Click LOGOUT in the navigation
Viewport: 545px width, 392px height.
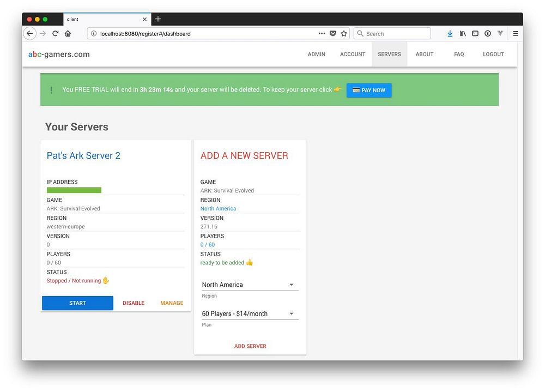493,55
